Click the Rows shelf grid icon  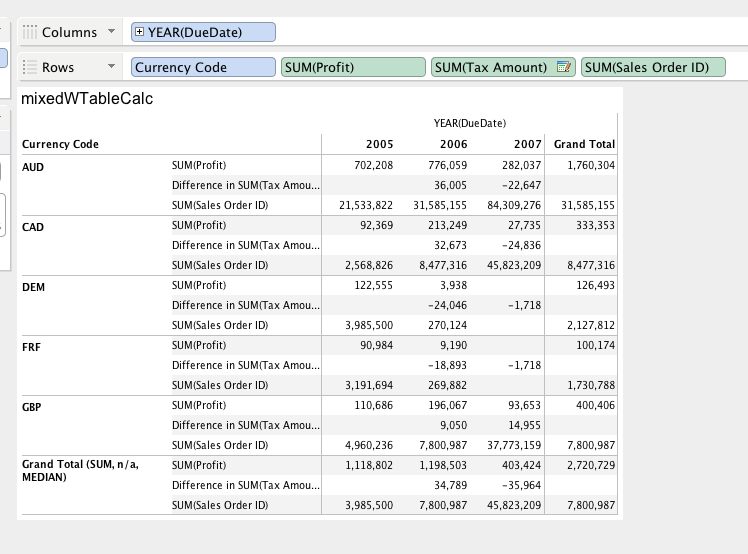(28, 68)
